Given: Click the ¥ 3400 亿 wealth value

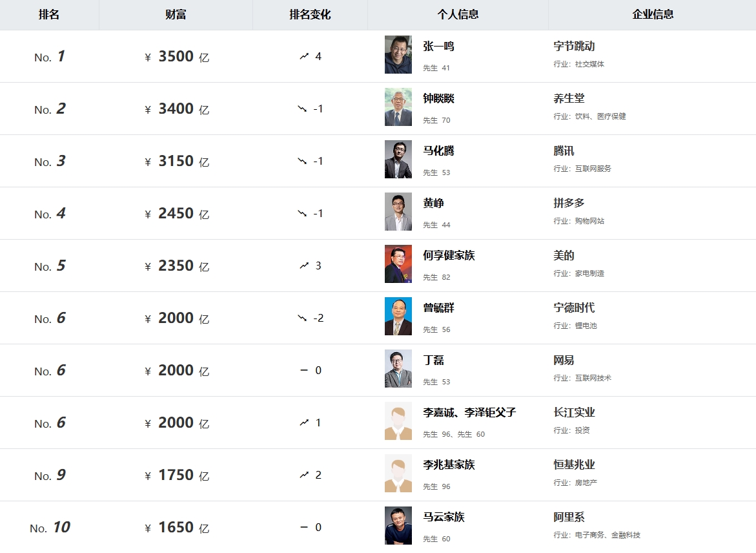Looking at the screenshot, I should pos(176,109).
